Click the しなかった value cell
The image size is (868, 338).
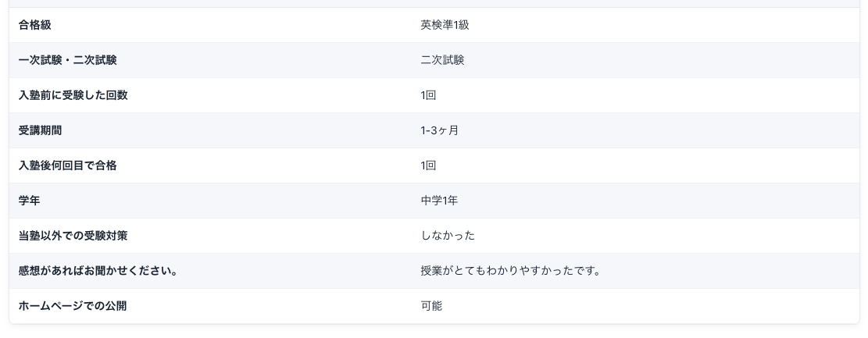tap(448, 236)
